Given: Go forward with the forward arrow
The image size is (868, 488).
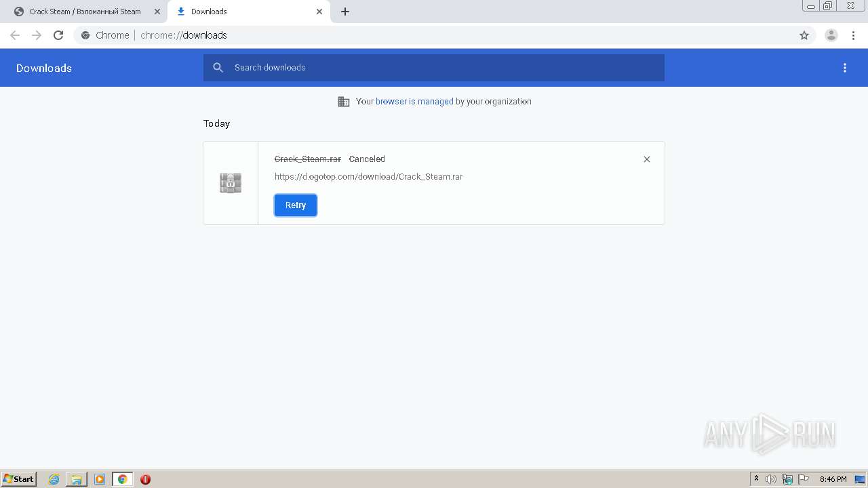Looking at the screenshot, I should (37, 35).
